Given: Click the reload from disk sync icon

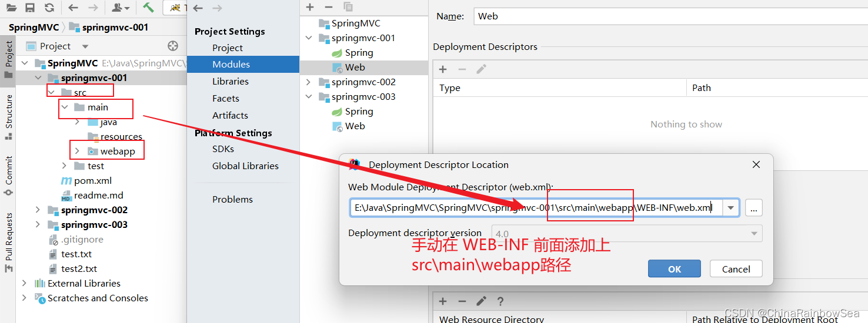Looking at the screenshot, I should tap(49, 8).
